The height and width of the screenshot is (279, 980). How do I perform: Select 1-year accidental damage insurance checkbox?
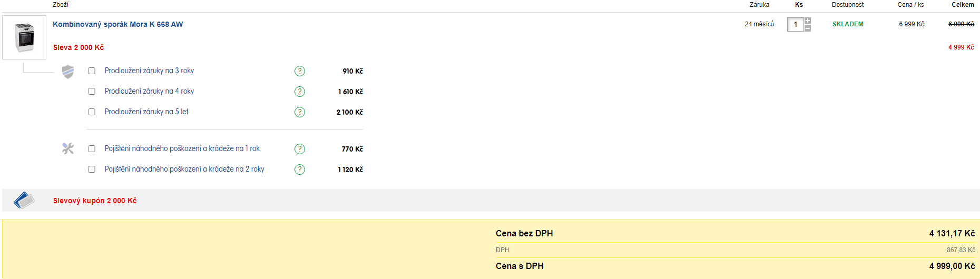(92, 149)
